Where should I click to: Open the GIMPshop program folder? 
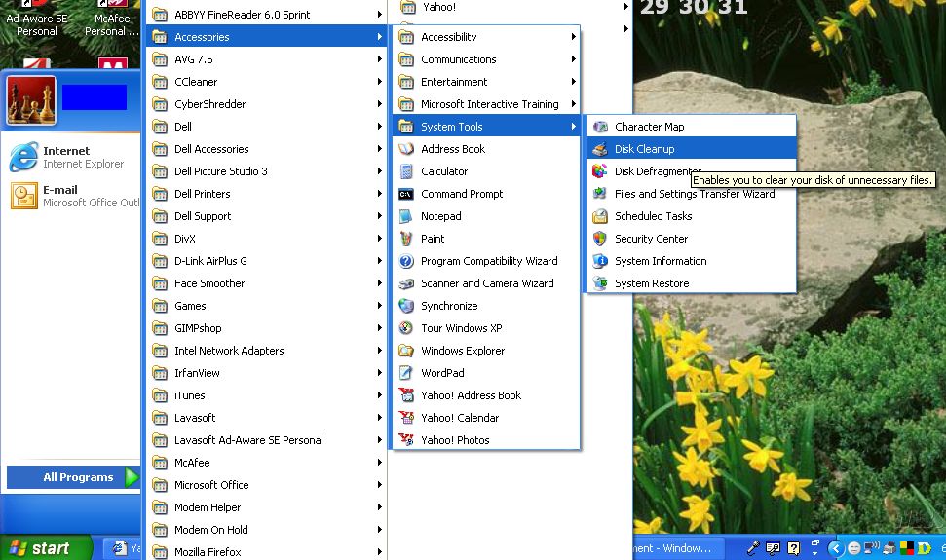pos(266,328)
